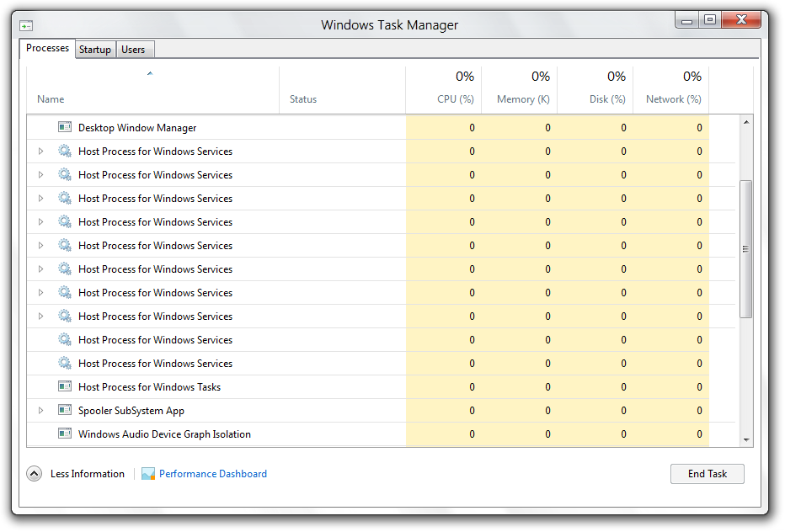Open the Users tab
785x532 pixels.
pyautogui.click(x=133, y=50)
